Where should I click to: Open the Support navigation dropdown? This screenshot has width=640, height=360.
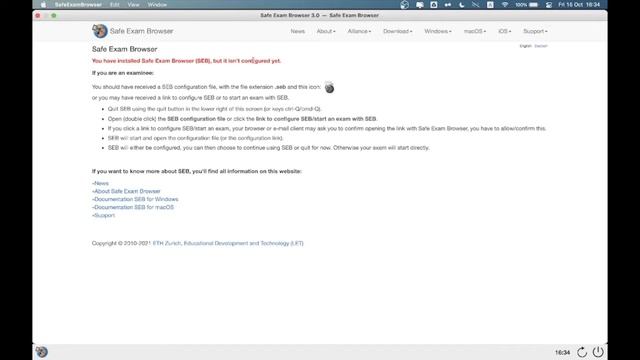(x=535, y=31)
